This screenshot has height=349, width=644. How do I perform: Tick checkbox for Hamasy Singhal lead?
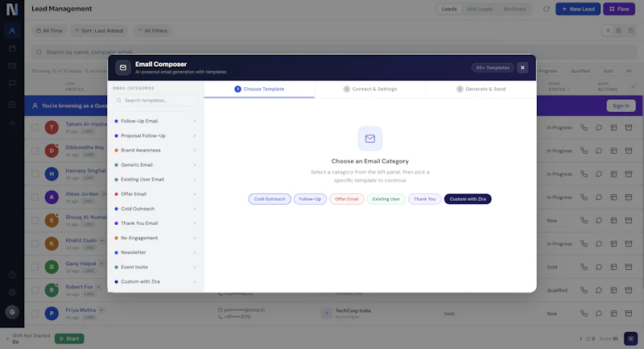tap(35, 174)
